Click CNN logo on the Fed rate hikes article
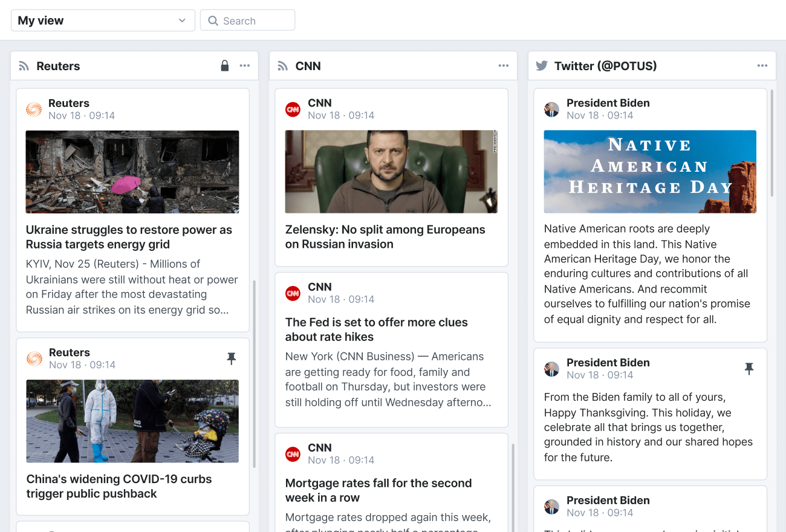Screen dimensions: 786x532 [293, 293]
